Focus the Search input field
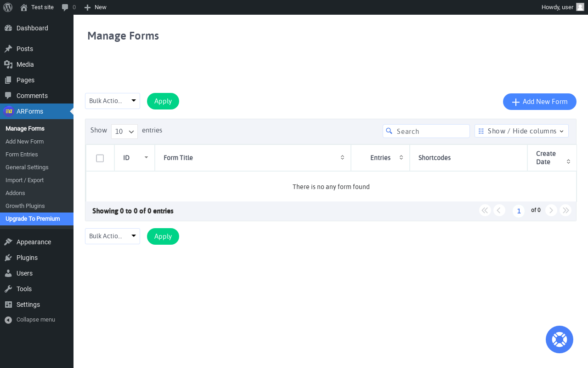This screenshot has height=368, width=588. (x=426, y=131)
